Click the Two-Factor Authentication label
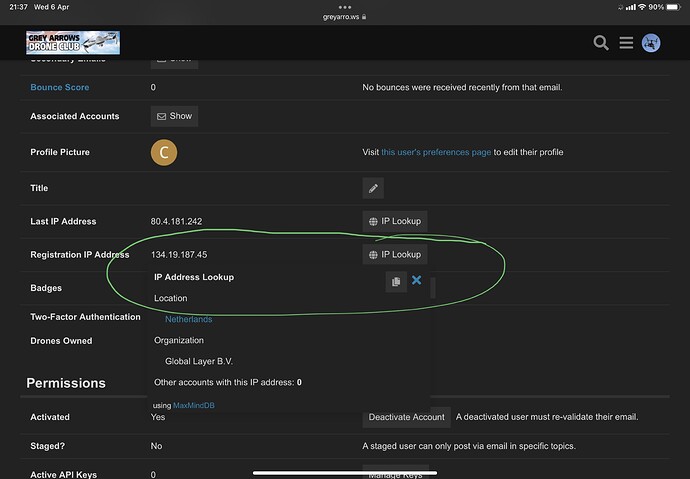This screenshot has width=690, height=479. pos(85,317)
